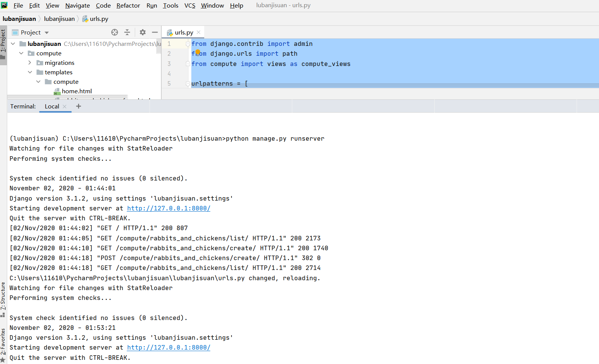This screenshot has height=364, width=599.
Task: Click the 'November 02, 2020 - 01:53:21' line
Action: (63, 328)
